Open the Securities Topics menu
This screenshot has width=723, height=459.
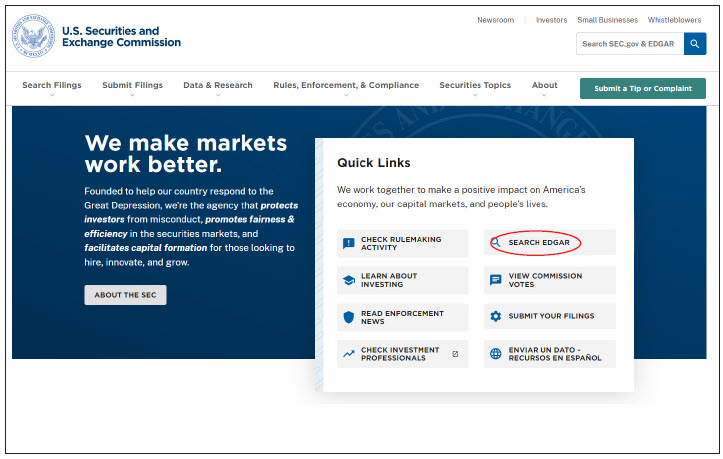(475, 87)
